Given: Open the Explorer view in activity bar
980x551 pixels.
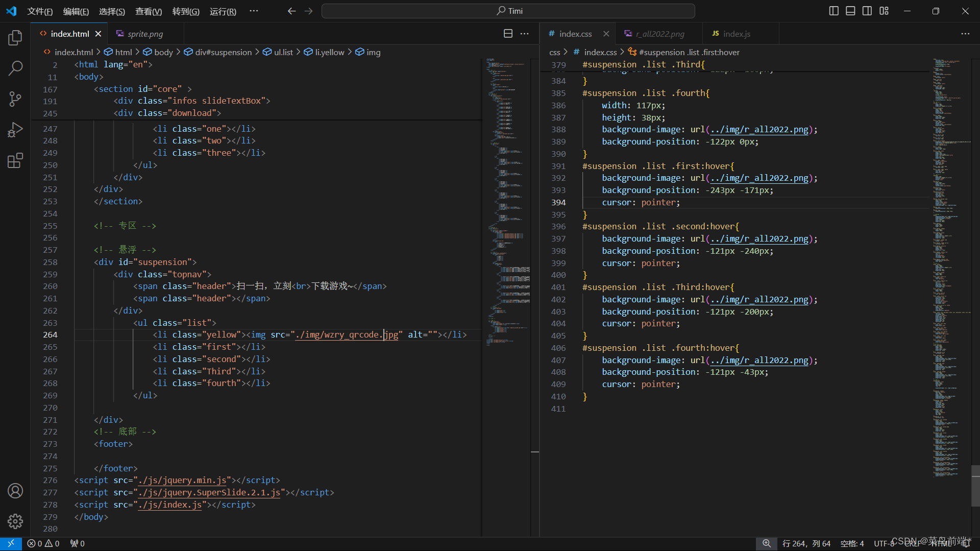Looking at the screenshot, I should pos(15,37).
